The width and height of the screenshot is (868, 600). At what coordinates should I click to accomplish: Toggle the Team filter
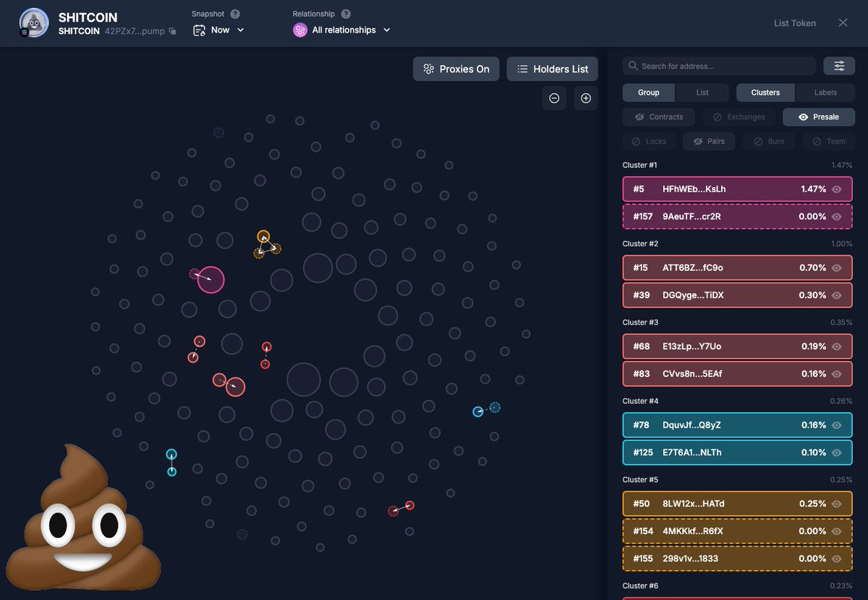tap(828, 141)
